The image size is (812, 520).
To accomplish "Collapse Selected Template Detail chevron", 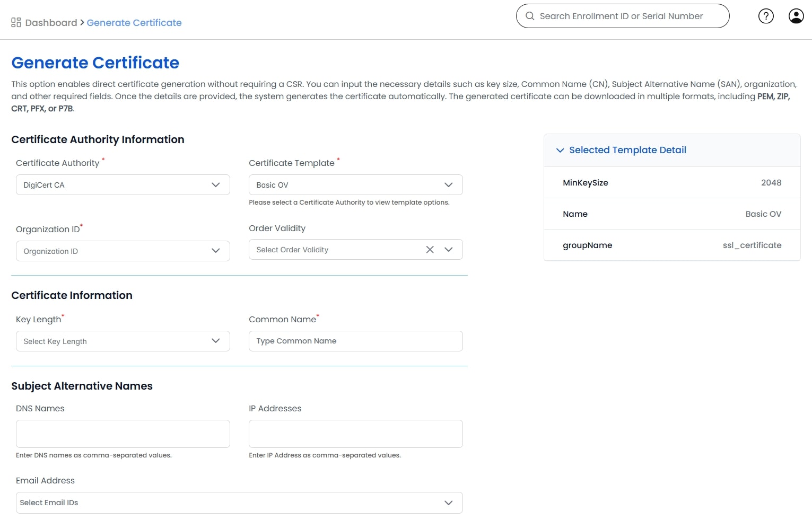I will pos(560,151).
